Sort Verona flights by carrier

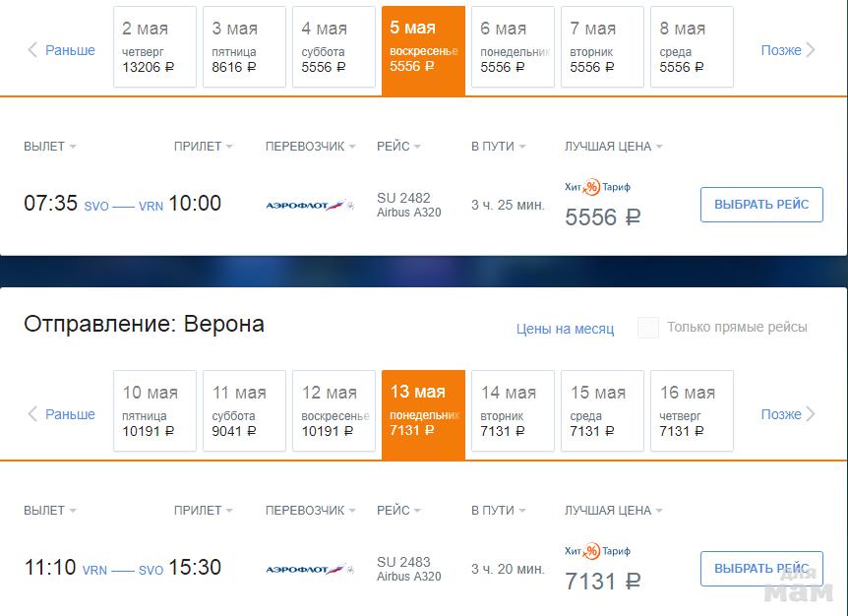[310, 511]
